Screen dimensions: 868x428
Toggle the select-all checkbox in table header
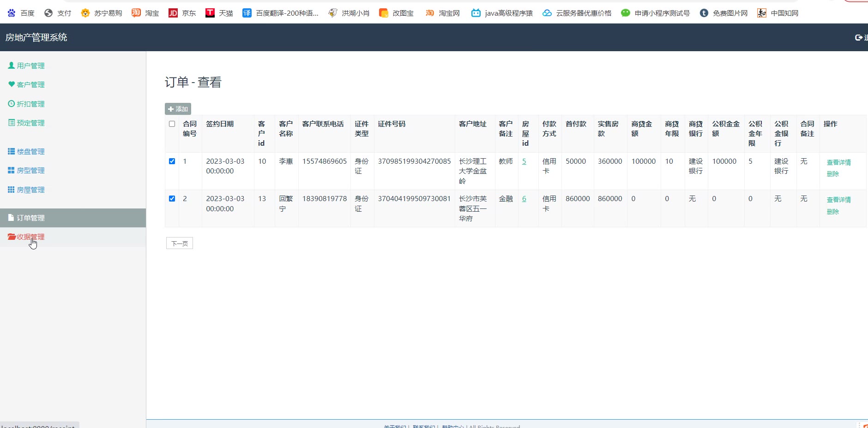click(x=172, y=124)
